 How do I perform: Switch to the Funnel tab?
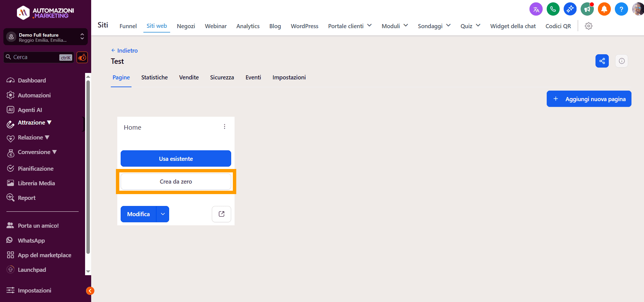pos(128,26)
